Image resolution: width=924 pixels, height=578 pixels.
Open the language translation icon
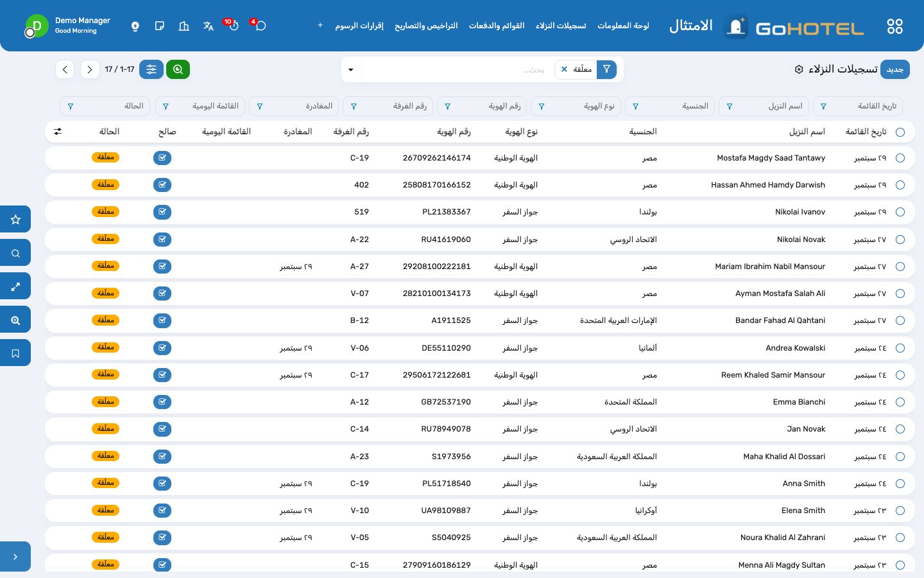[x=209, y=26]
